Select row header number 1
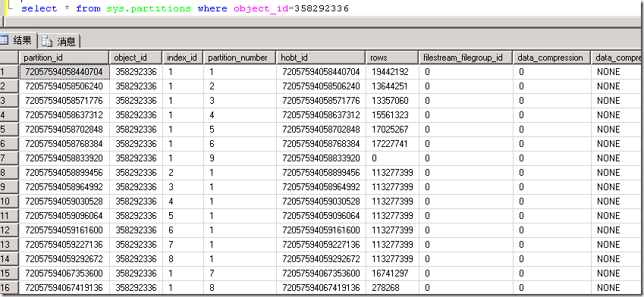This screenshot has width=644, height=297. [x=9, y=72]
